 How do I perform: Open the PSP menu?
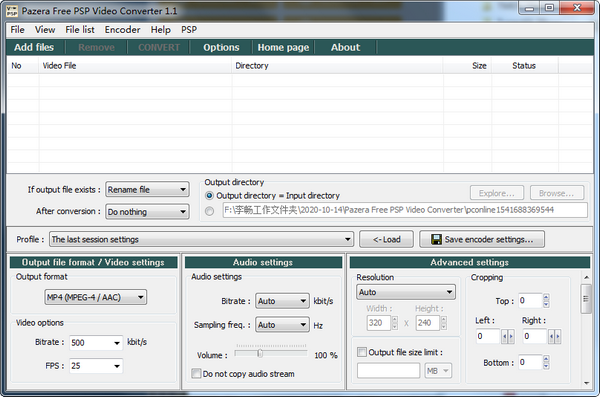[189, 30]
